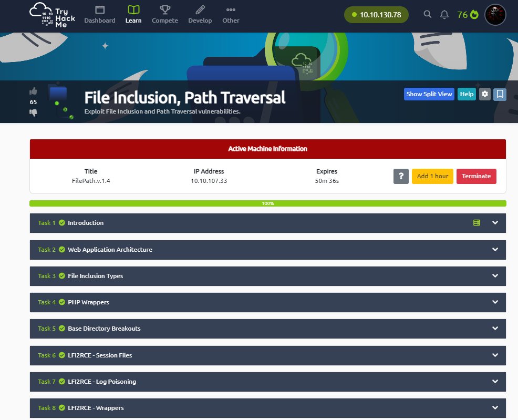
Task: Open File Inclusion Types task title
Action: tap(96, 276)
